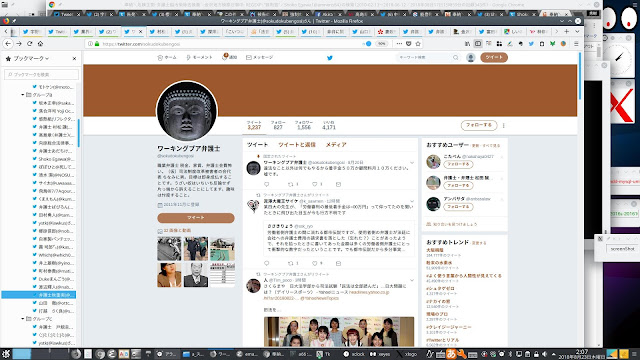Image resolution: width=640 pixels, height=360 pixels.
Task: Go back with the Firefox back arrow
Action: click(x=8, y=44)
